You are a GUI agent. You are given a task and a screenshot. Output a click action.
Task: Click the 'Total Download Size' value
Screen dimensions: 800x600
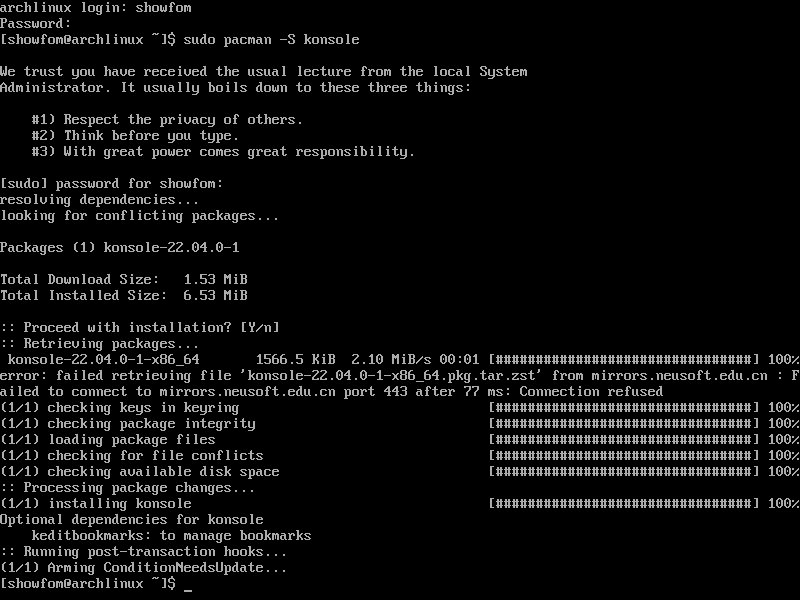click(215, 280)
